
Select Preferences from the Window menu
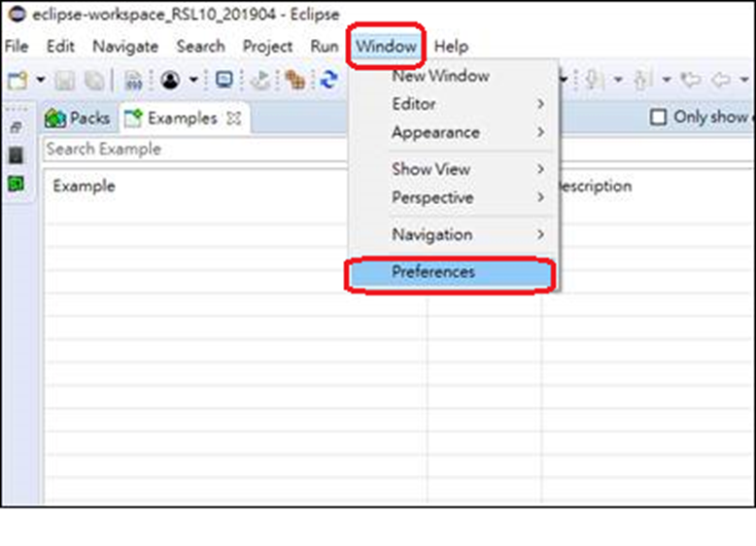(433, 272)
